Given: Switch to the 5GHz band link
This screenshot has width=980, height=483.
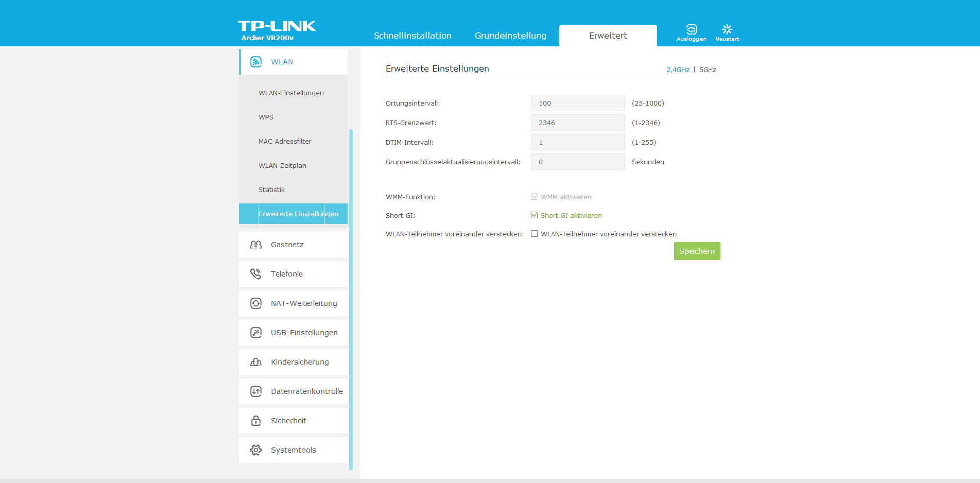Looking at the screenshot, I should tap(708, 70).
